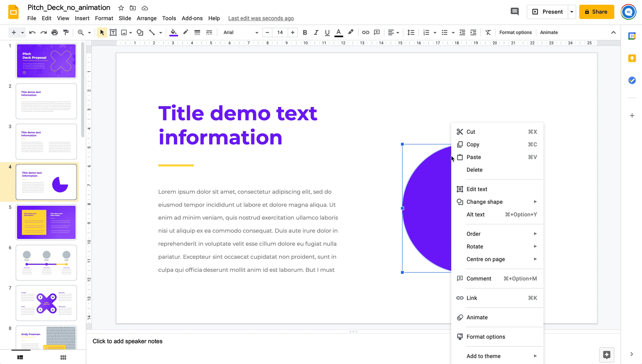Expand the Change shape submenu
The width and height of the screenshot is (642, 364).
tap(497, 202)
